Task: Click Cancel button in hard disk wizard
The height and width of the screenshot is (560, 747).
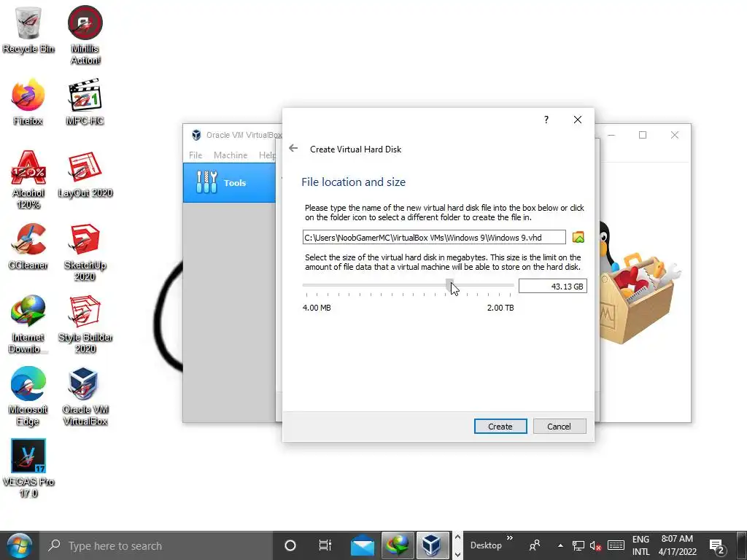Action: pos(560,426)
